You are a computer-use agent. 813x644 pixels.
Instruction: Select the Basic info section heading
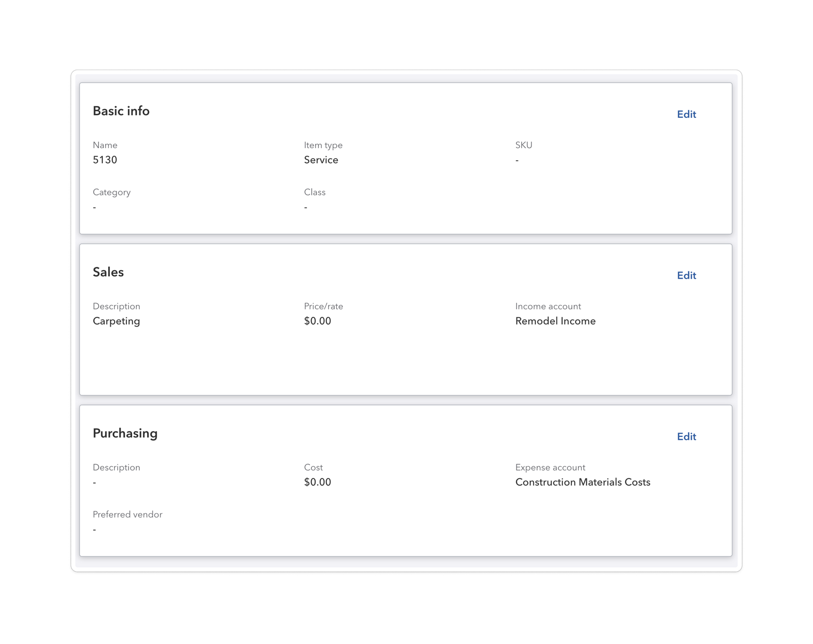(121, 111)
